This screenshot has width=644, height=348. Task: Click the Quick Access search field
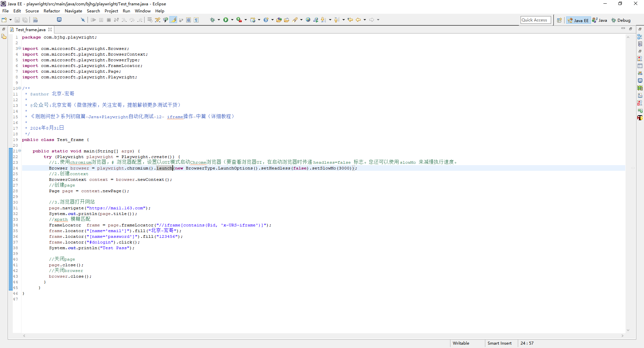[536, 20]
